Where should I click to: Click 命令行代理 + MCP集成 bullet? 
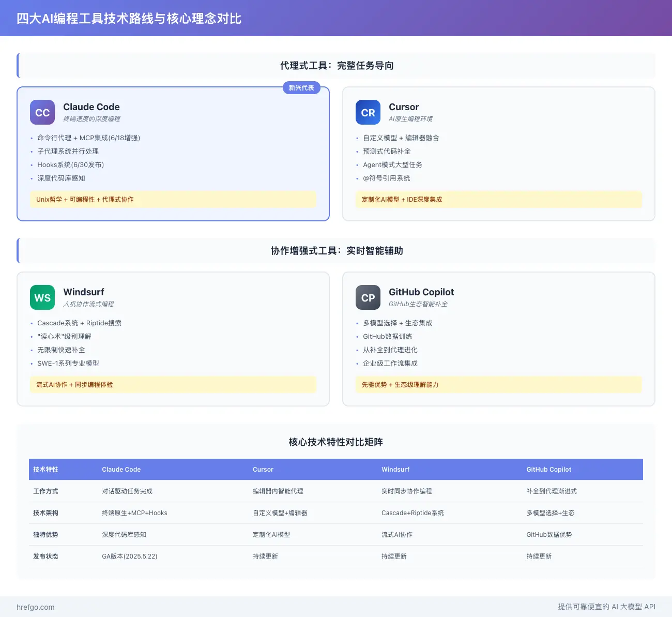tap(88, 138)
